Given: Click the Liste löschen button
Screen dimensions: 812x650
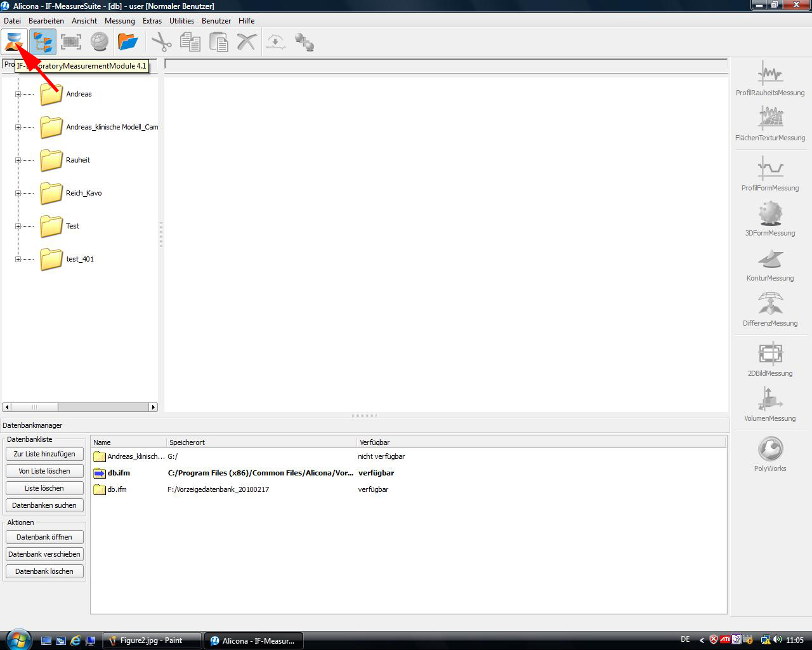Looking at the screenshot, I should (44, 488).
